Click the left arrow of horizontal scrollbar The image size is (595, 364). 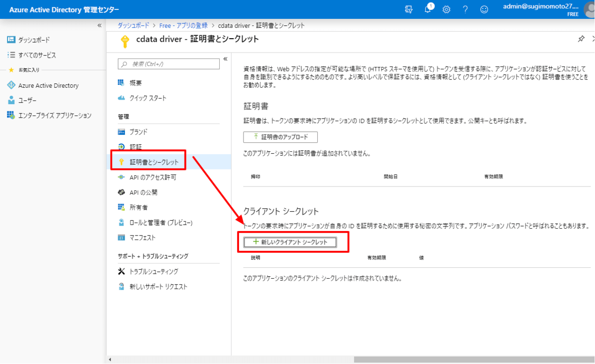(110, 360)
